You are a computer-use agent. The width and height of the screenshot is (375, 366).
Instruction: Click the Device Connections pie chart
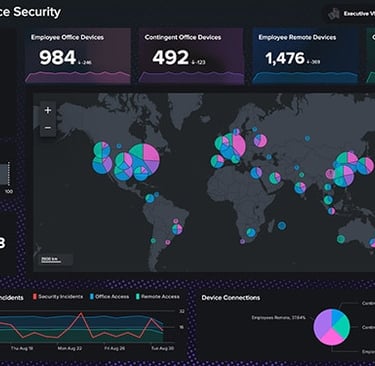[332, 327]
